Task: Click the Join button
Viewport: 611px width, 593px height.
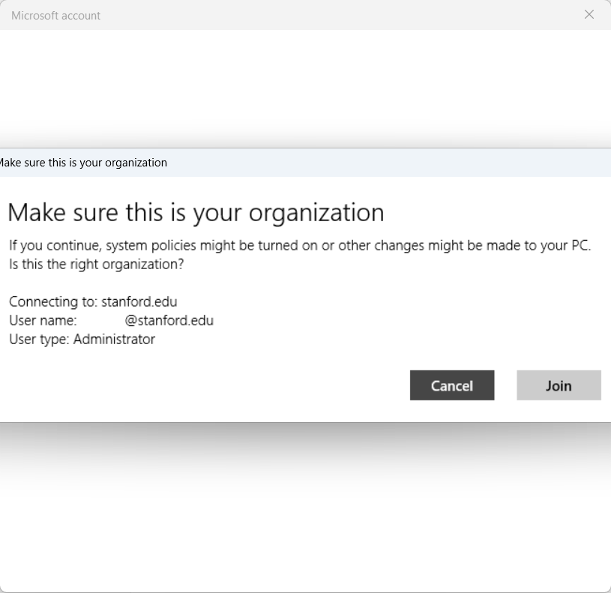Action: (x=558, y=386)
